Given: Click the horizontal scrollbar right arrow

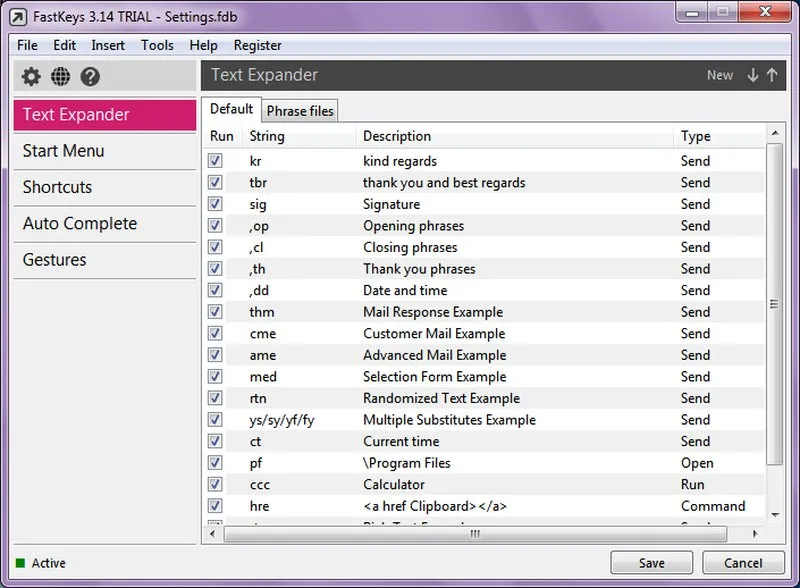Looking at the screenshot, I should point(755,534).
